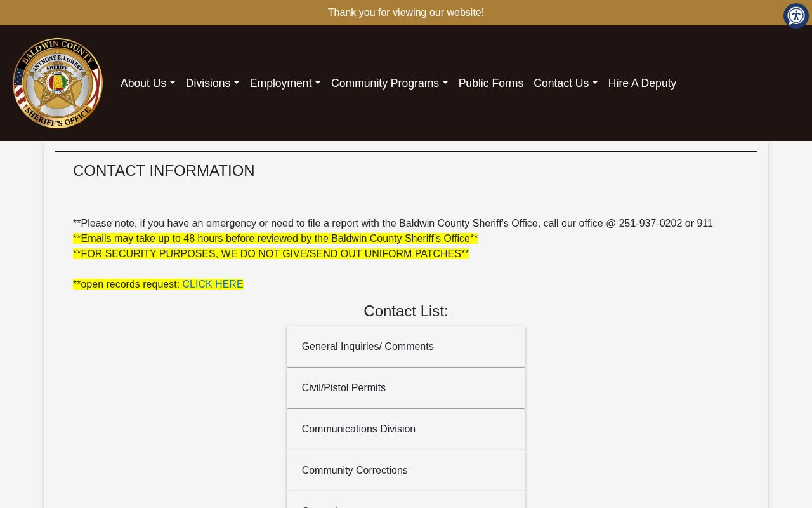Viewport: 812px width, 508px height.
Task: Click the 'Contact List:' heading
Action: pyautogui.click(x=406, y=311)
